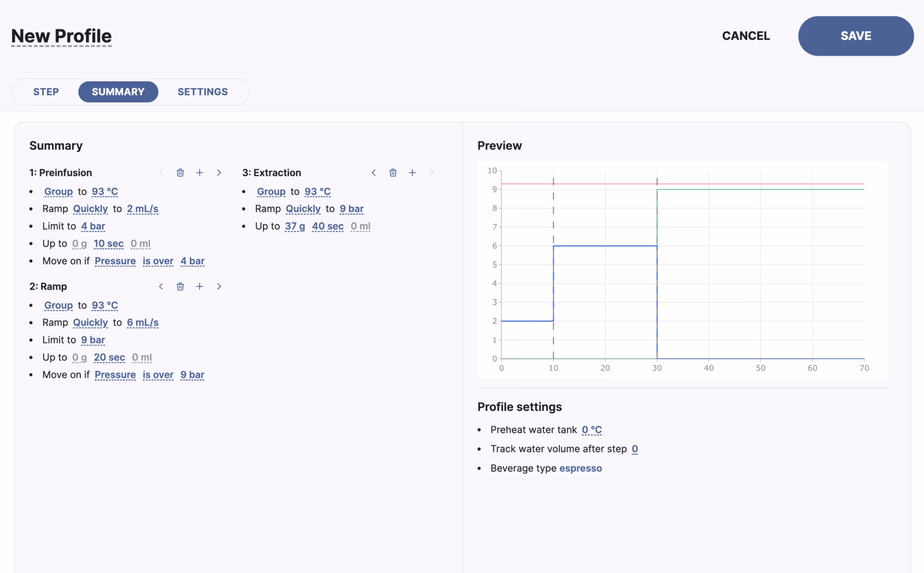Viewport: 924px width, 573px height.
Task: Move Ramp step later using right chevron
Action: 219,286
